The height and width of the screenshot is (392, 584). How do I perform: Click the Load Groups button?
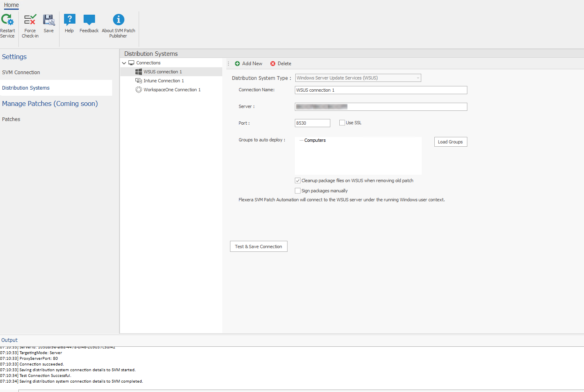tap(451, 142)
